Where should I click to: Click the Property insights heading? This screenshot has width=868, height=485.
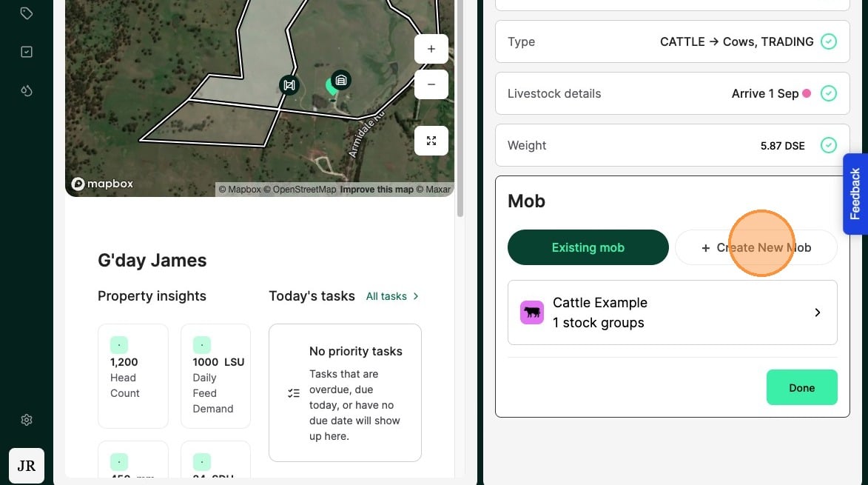(152, 296)
